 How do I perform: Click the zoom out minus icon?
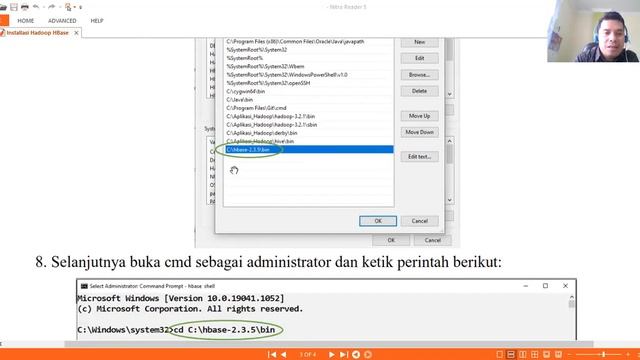(x=570, y=354)
